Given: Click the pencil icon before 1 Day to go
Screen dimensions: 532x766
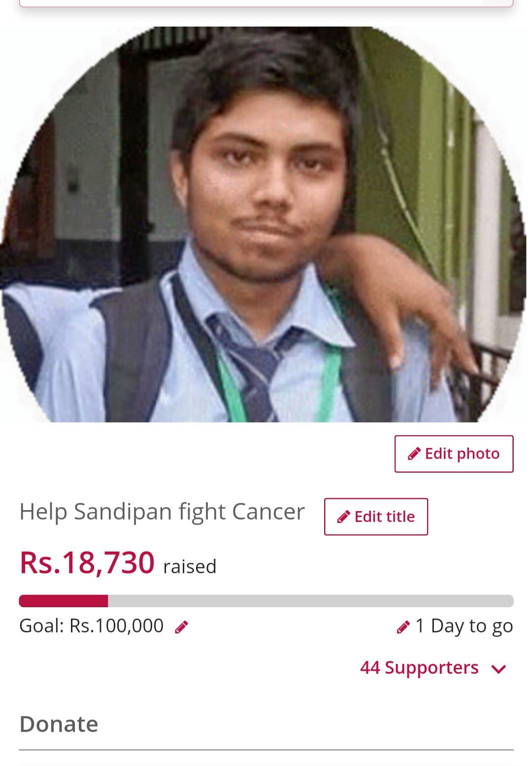Looking at the screenshot, I should 403,627.
